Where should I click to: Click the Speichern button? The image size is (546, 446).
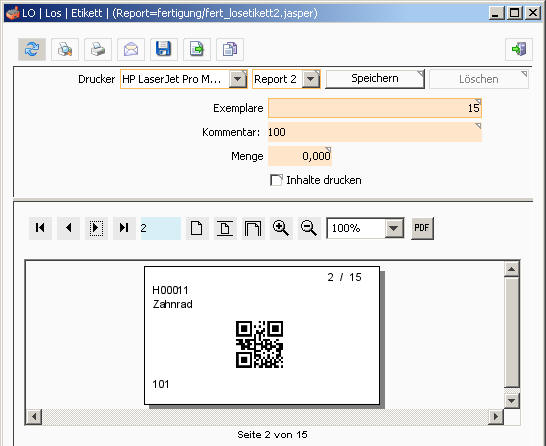coord(375,79)
